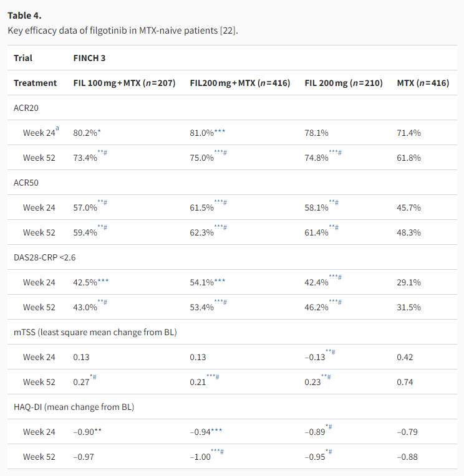Click the 0.74 mTSS Week 52 value
Image resolution: width=464 pixels, height=476 pixels.
click(405, 382)
